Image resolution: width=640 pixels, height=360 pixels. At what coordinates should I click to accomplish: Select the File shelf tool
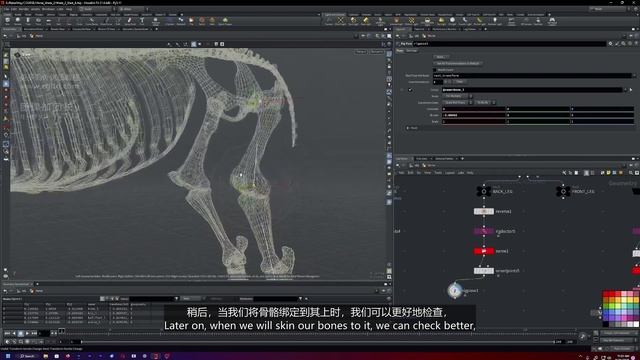coord(191,21)
